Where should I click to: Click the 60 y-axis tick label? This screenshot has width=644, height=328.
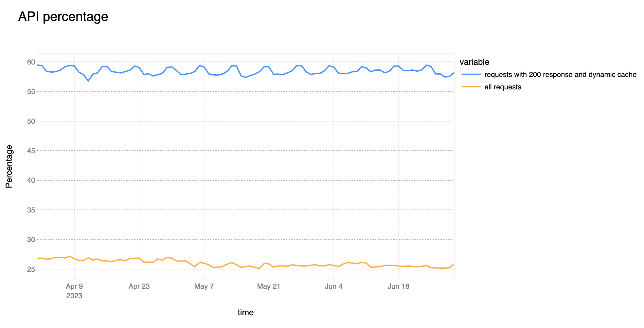point(31,62)
